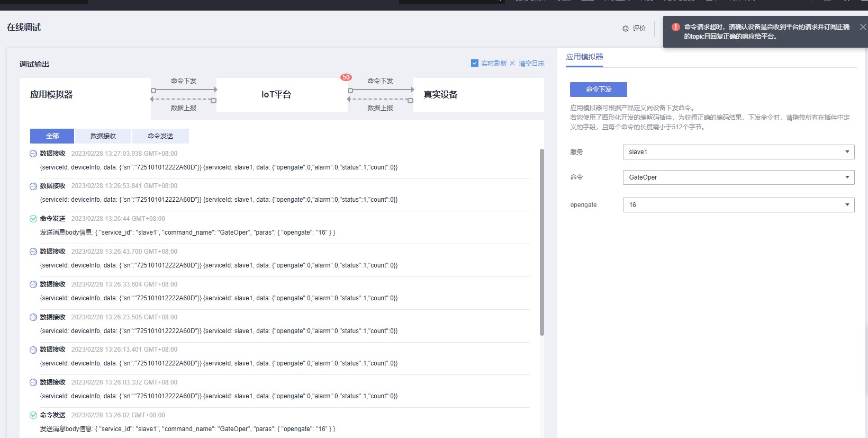This screenshot has width=868, height=438.
Task: Click the message body line under the 13:26:02 command
Action: click(x=187, y=429)
